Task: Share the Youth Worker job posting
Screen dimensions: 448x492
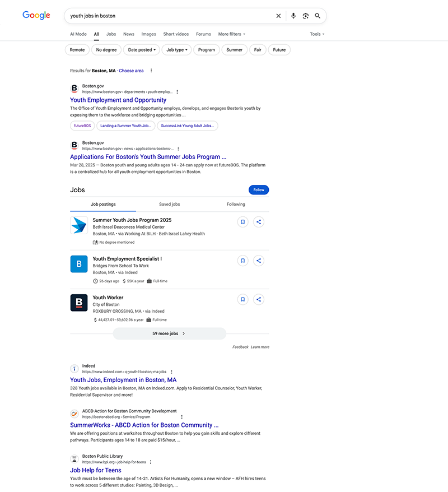Action: click(x=258, y=299)
